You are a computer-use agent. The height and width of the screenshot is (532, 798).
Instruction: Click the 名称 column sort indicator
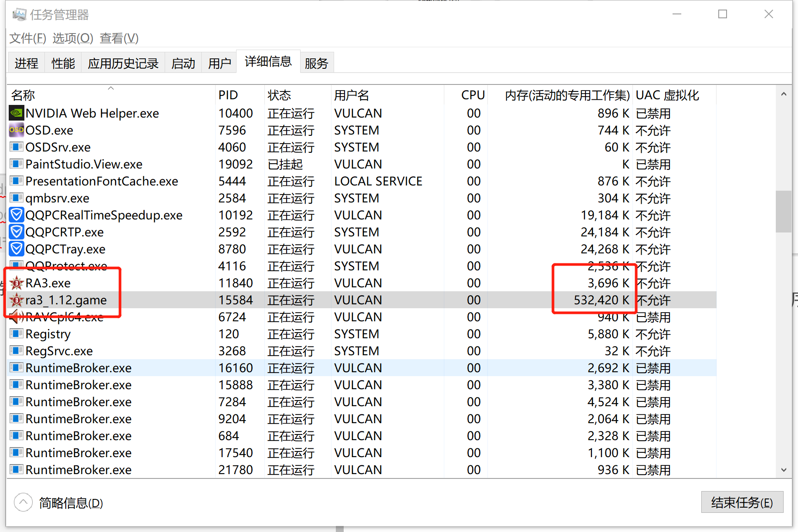110,88
